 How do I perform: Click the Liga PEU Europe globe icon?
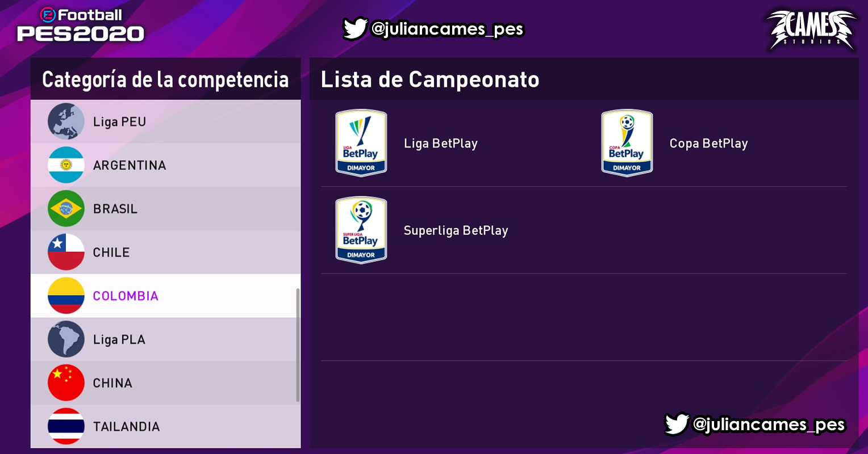pos(66,121)
